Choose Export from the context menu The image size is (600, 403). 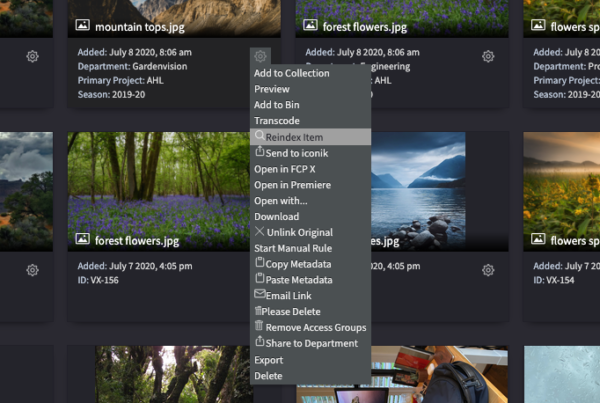pyautogui.click(x=268, y=360)
